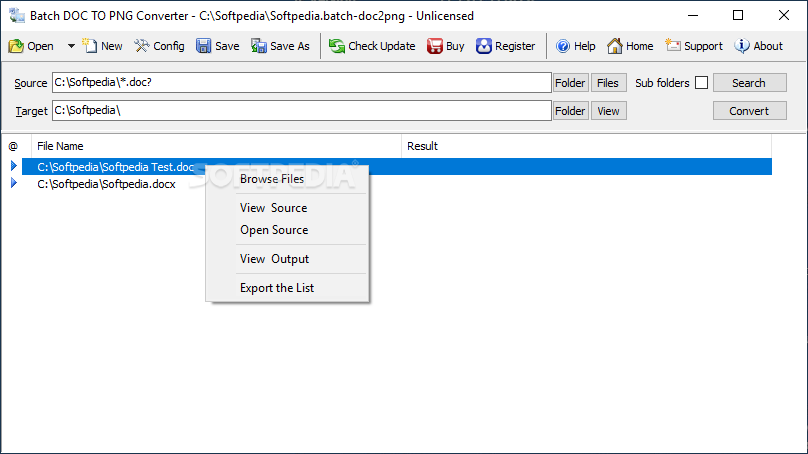Open the Config settings

point(159,46)
